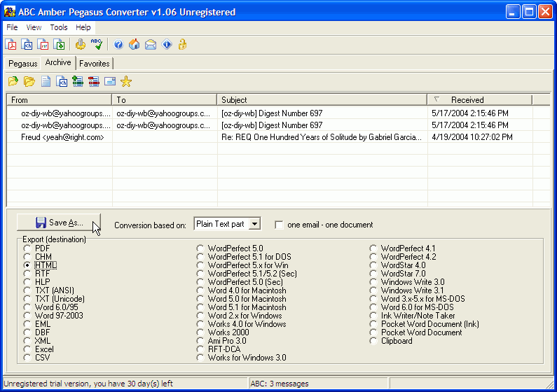Viewport: 557px width, 392px height.
Task: Select the One Hundred Years of Solitude subject
Action: pos(322,137)
